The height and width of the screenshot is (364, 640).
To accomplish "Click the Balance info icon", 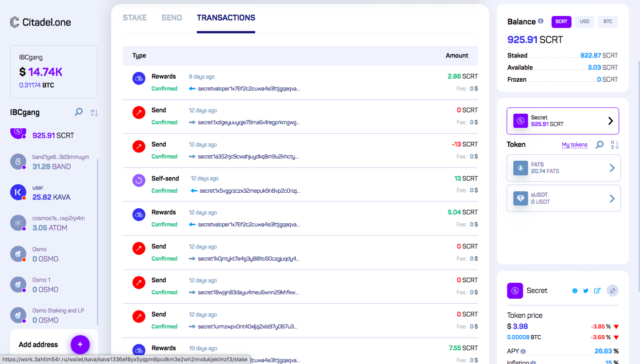I will pyautogui.click(x=541, y=21).
